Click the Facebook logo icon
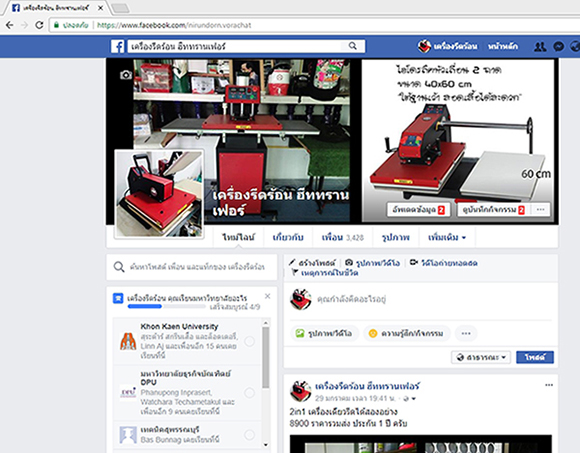Image resolution: width=580 pixels, height=453 pixels. point(118,47)
